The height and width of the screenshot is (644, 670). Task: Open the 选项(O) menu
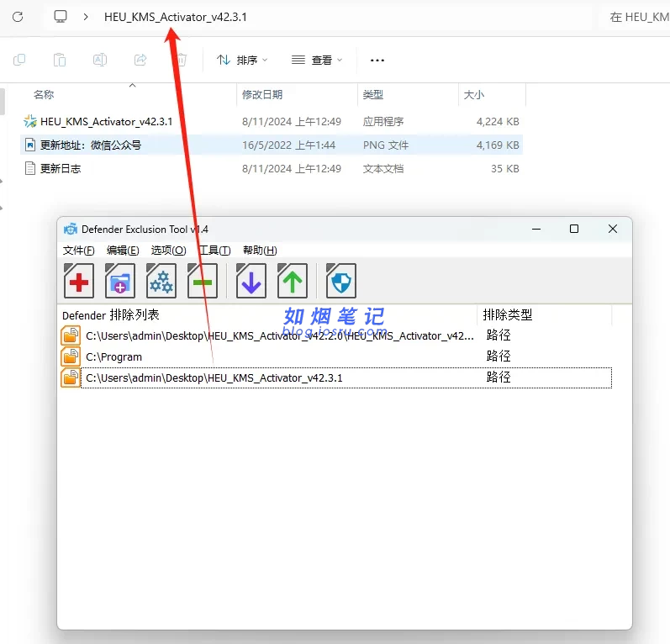coord(168,251)
